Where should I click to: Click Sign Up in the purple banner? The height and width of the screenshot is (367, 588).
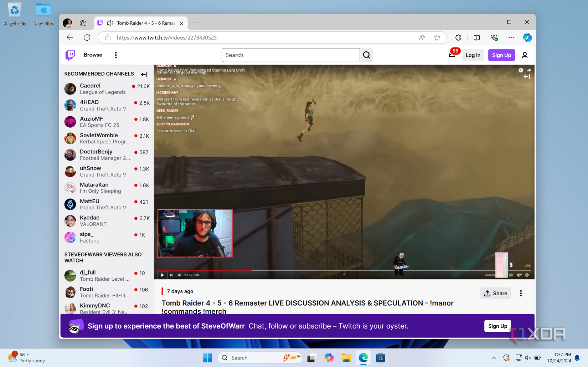pyautogui.click(x=497, y=326)
